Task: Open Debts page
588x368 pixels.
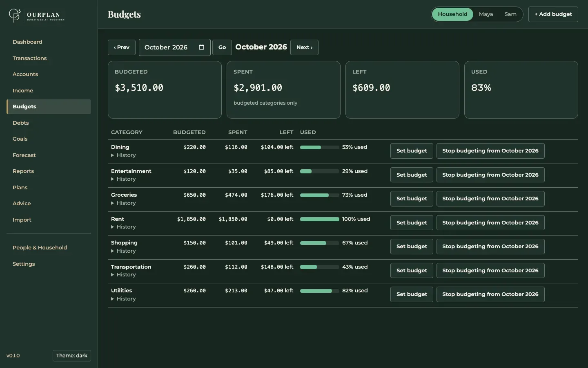Action: click(x=49, y=123)
